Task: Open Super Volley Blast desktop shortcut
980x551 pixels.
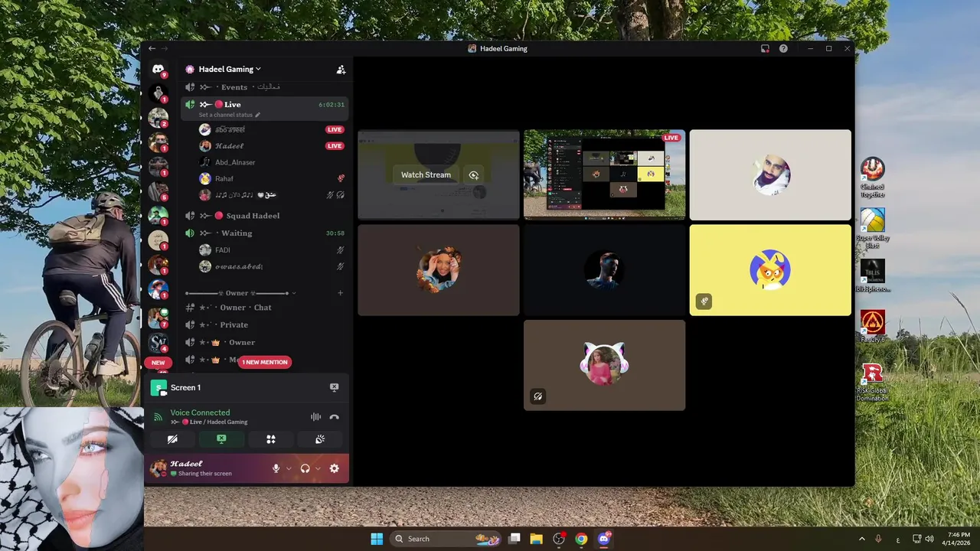Action: (872, 228)
